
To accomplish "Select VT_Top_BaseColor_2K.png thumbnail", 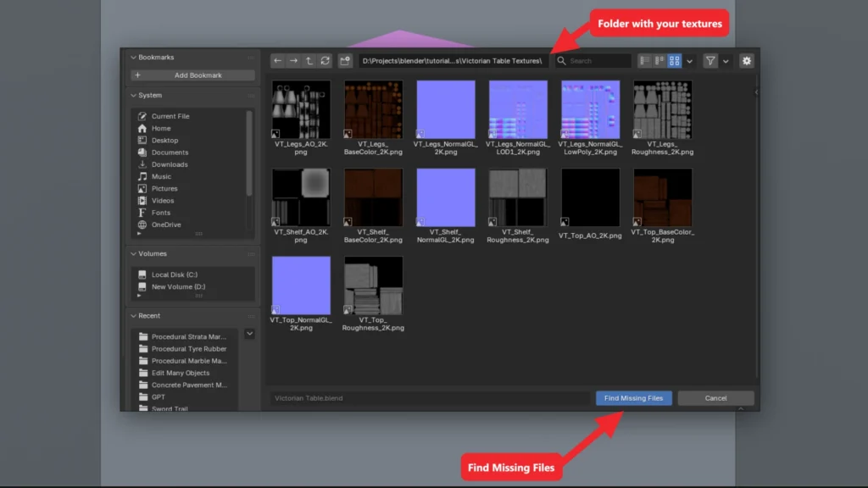I will tap(663, 197).
